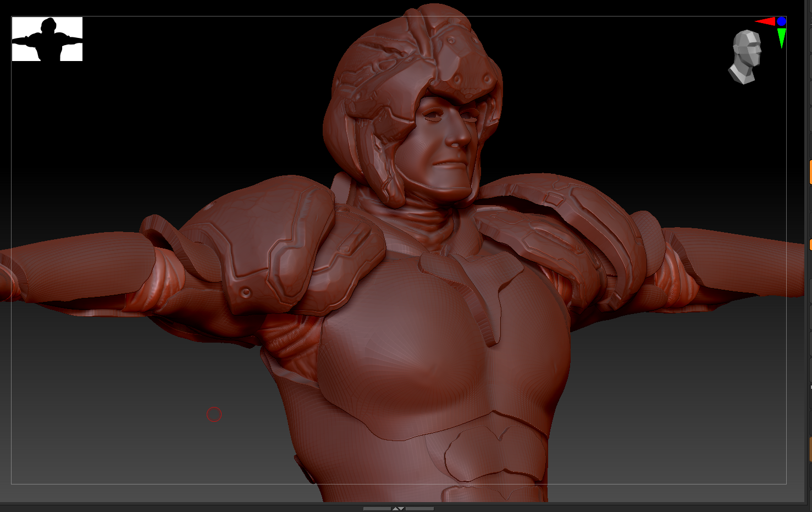This screenshot has width=812, height=512.
Task: Expand the bottom tray divider arrows
Action: [x=399, y=508]
